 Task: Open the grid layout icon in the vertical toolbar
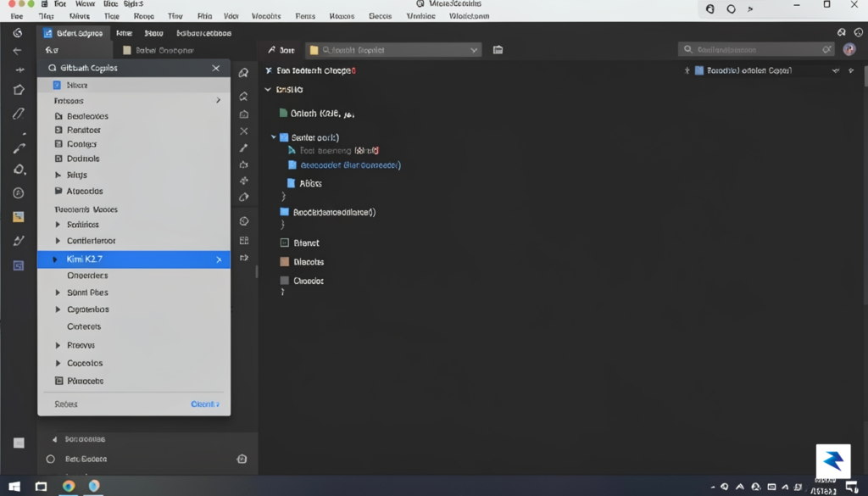(x=243, y=240)
